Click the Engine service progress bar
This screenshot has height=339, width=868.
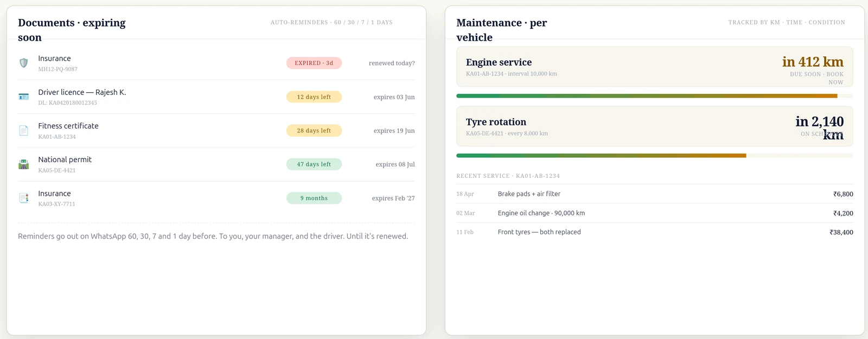(x=655, y=96)
